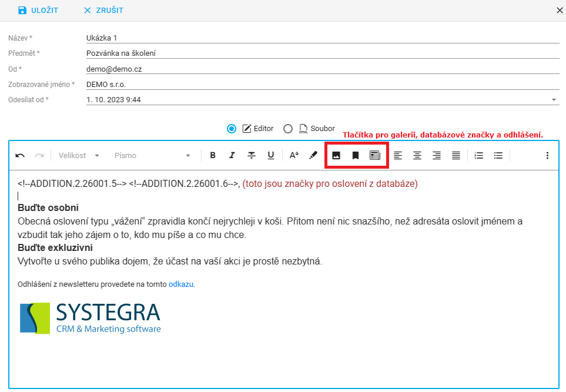The image size is (566, 392).
Task: Align text right
Action: (x=437, y=156)
